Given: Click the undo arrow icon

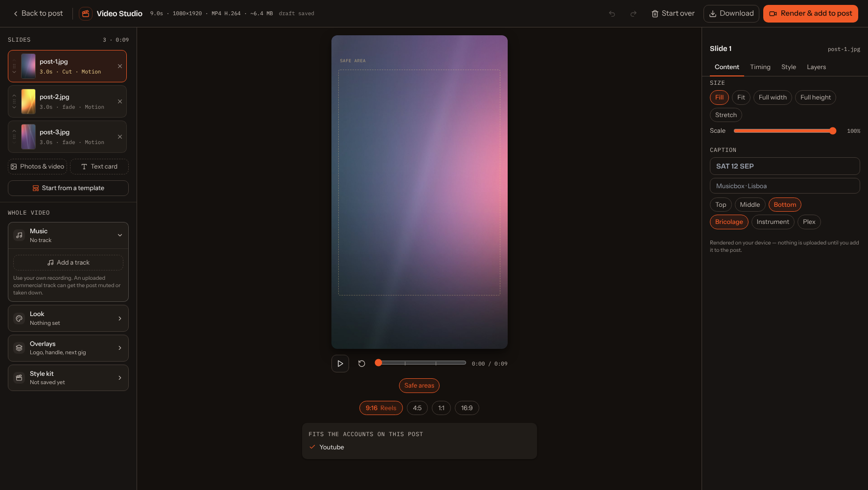Looking at the screenshot, I should [x=612, y=14].
